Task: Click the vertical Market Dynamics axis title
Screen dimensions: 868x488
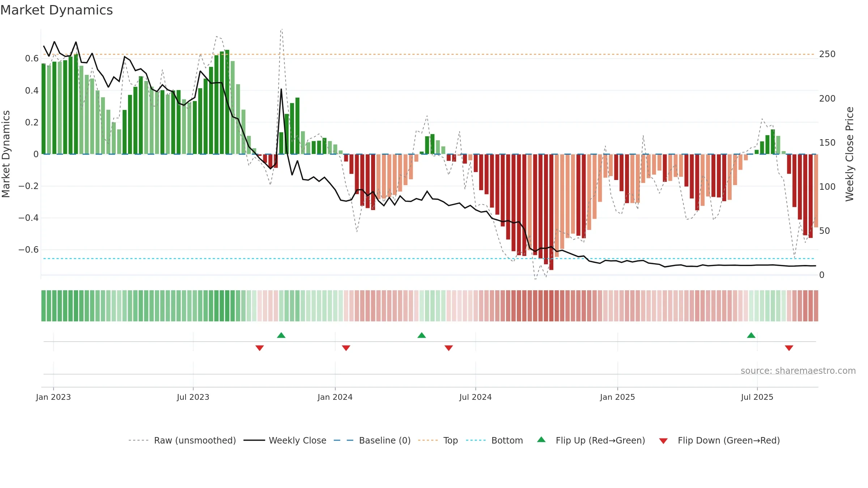Action: (x=6, y=154)
